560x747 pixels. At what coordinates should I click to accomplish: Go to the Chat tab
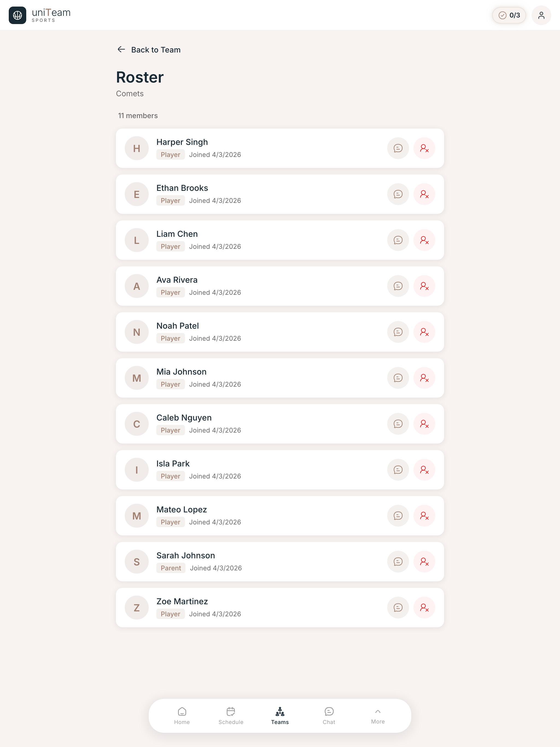(x=329, y=716)
